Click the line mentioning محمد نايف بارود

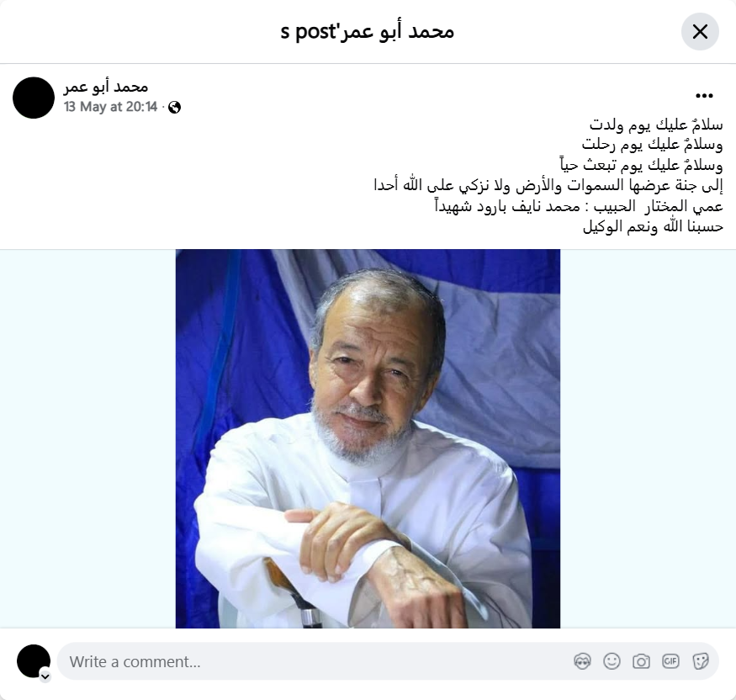click(579, 205)
